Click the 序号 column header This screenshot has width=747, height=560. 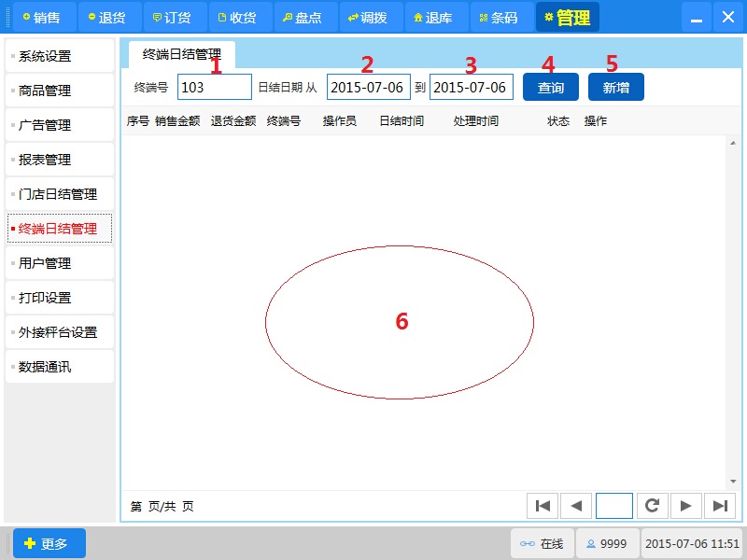(x=137, y=121)
